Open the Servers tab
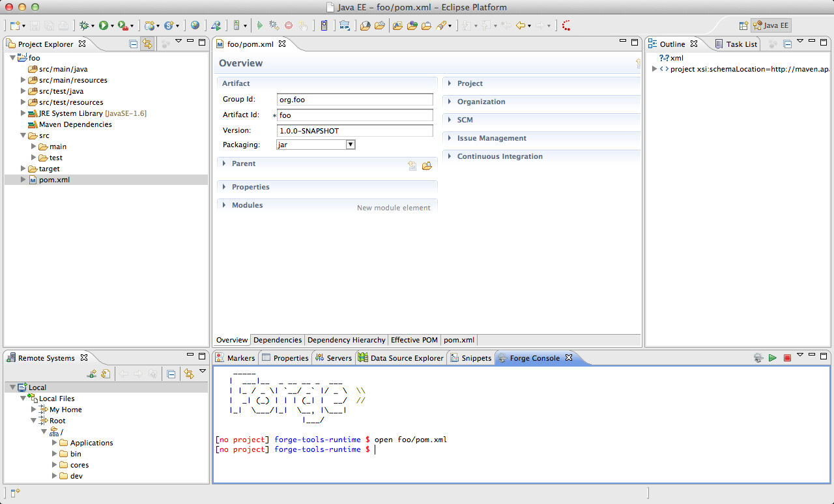Viewport: 834px width, 504px height. click(334, 358)
